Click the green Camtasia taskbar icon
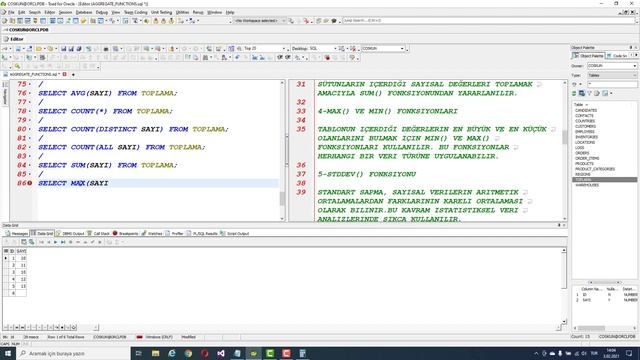This screenshot has height=360, width=640. 270,353
